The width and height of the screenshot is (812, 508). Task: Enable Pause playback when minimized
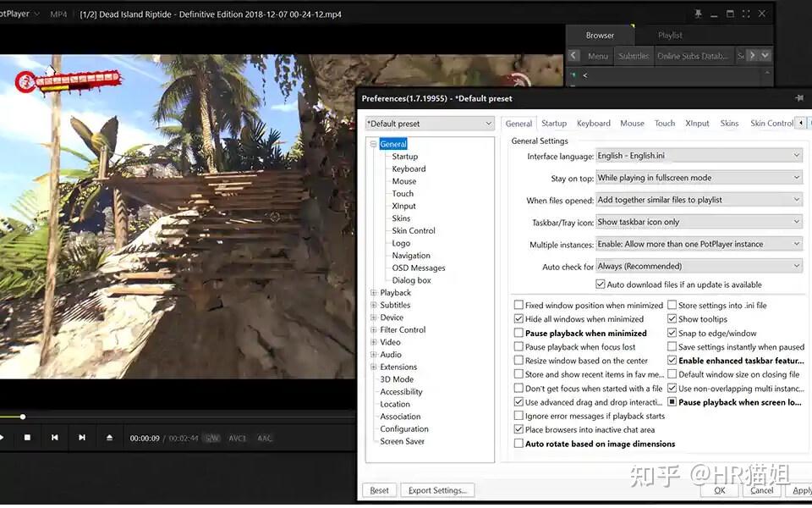pyautogui.click(x=518, y=333)
